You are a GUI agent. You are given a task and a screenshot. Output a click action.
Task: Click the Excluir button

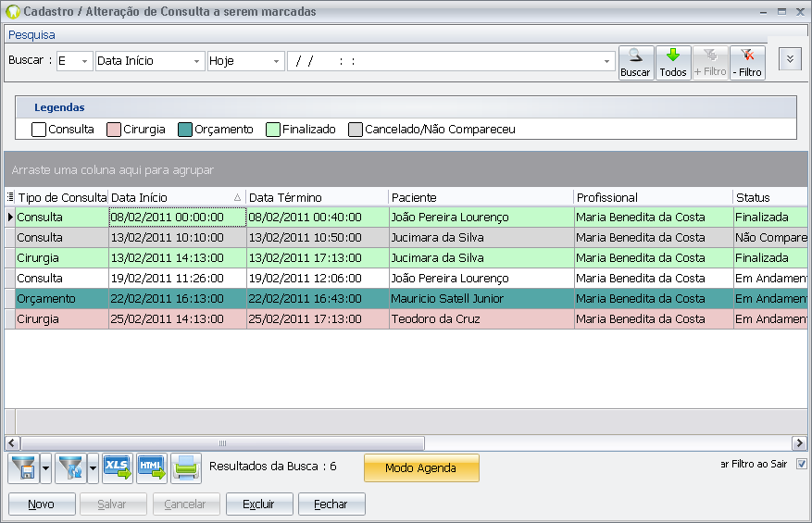coord(259,504)
